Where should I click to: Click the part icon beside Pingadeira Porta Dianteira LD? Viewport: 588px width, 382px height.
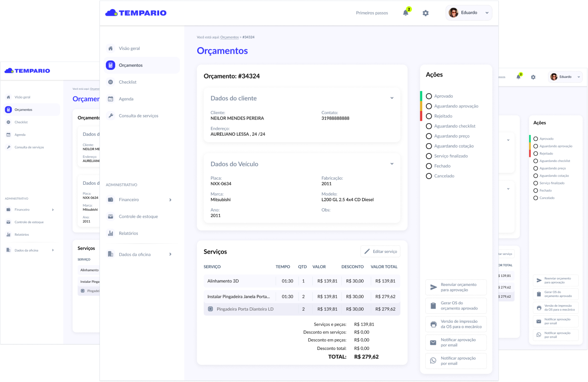(210, 309)
